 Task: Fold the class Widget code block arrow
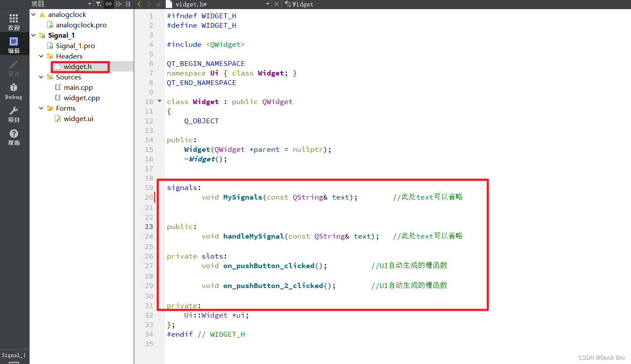point(159,101)
